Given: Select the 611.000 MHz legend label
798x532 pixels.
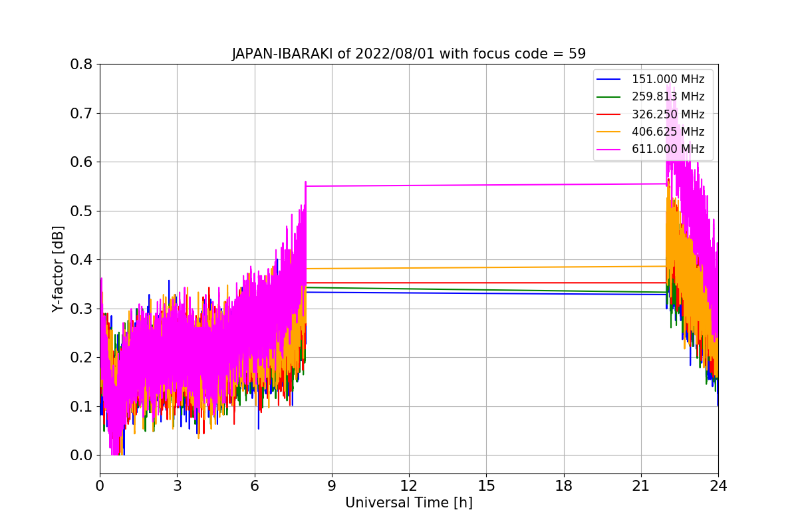Looking at the screenshot, I should tap(668, 149).
